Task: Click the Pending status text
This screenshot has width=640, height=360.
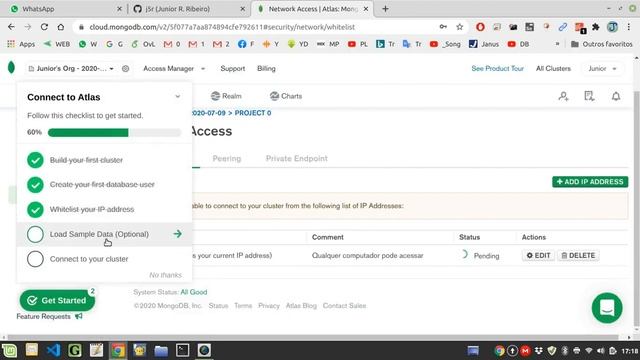Action: point(486,256)
